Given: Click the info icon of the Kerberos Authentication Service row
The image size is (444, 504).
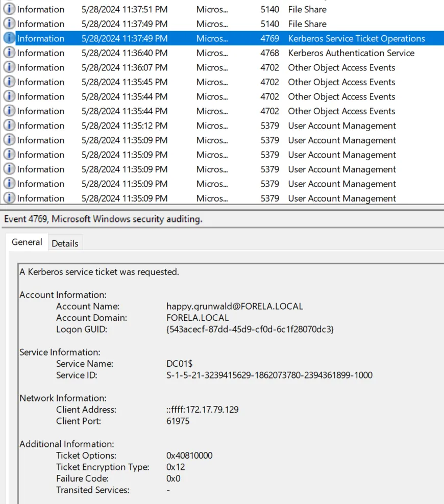Looking at the screenshot, I should (x=9, y=53).
